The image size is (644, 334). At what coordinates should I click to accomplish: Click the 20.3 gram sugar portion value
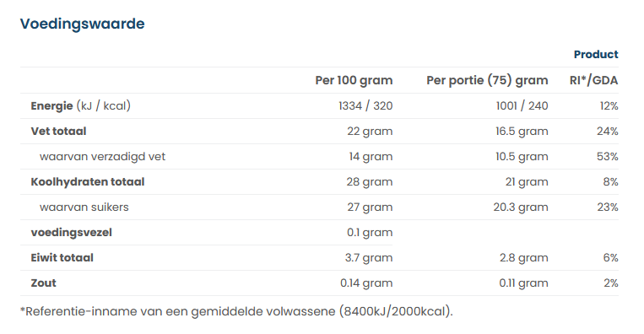(x=521, y=207)
